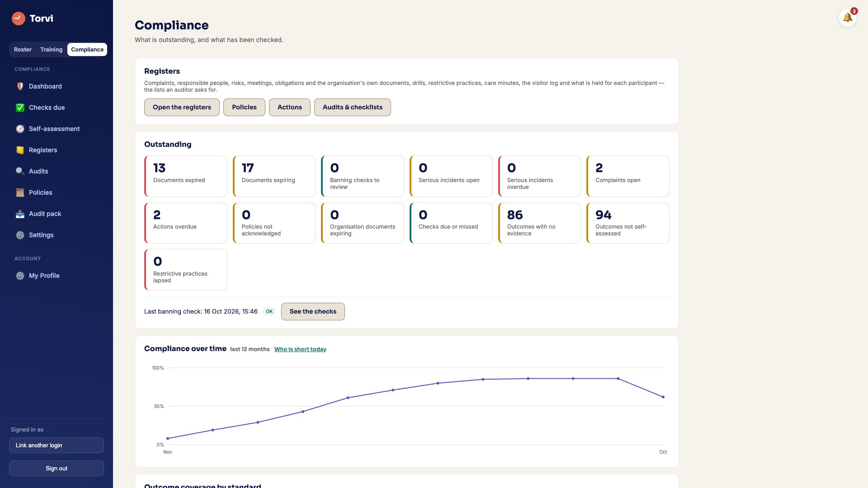This screenshot has height=488, width=868.
Task: Click the Registers folder icon
Action: pyautogui.click(x=20, y=150)
